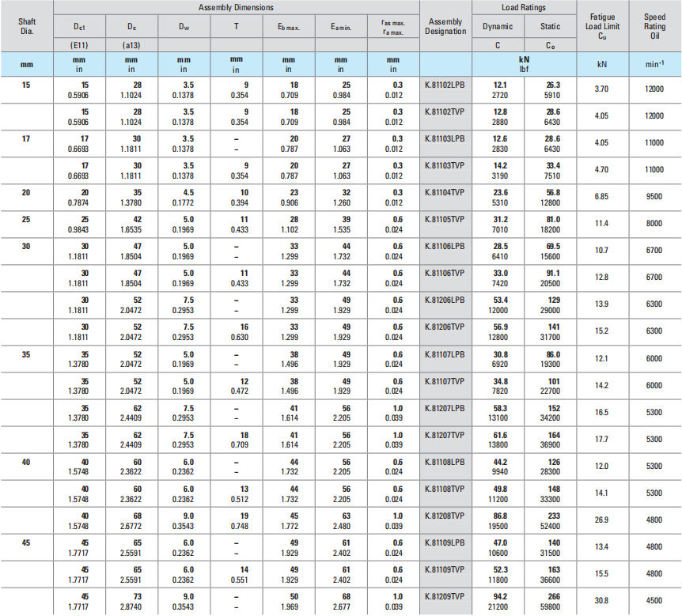
Task: Click the K.81206LPB assembly designation
Action: click(x=445, y=300)
